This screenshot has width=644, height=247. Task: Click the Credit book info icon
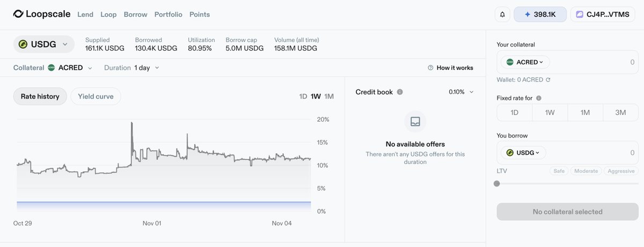click(400, 92)
